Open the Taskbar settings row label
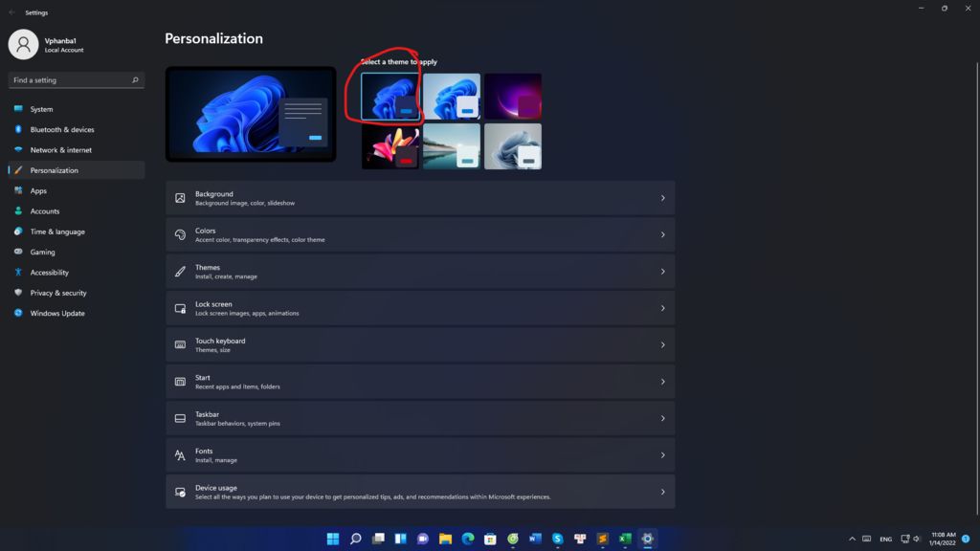 click(x=207, y=414)
